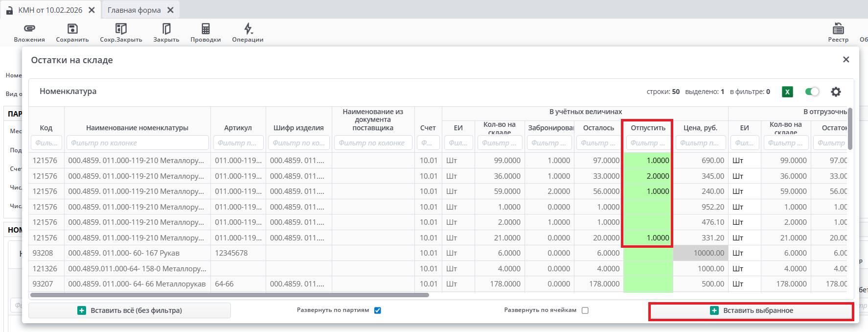Click the Сохранить save icon
868x332 pixels.
click(x=72, y=29)
